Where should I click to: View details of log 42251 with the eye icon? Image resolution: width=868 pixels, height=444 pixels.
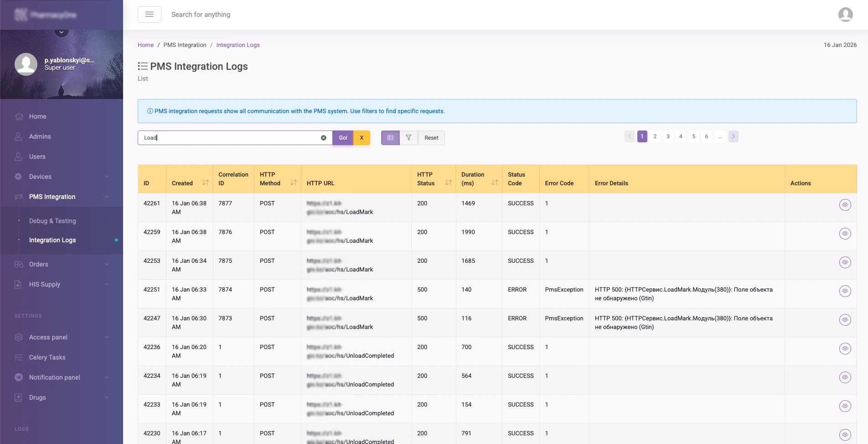click(x=846, y=291)
